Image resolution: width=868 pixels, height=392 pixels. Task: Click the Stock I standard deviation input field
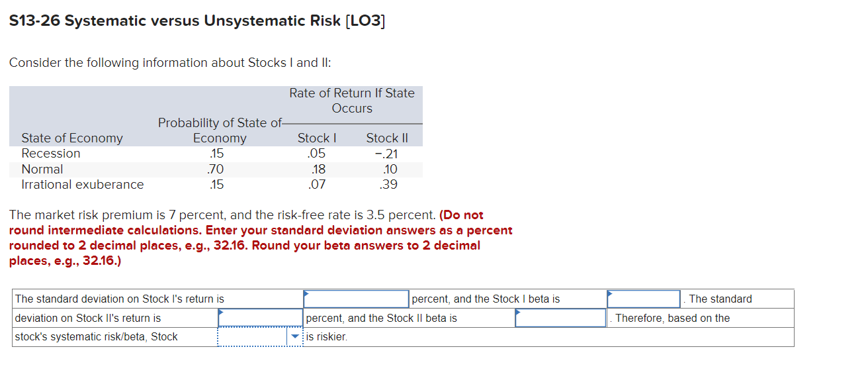click(x=355, y=298)
